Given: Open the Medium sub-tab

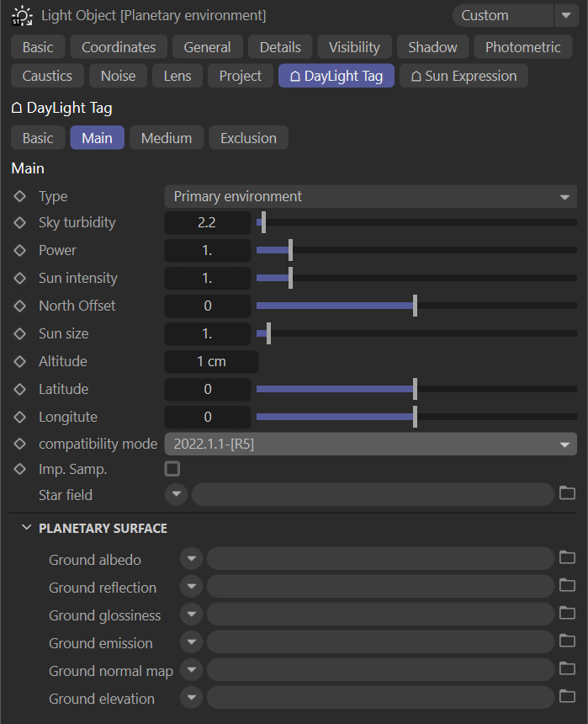Looking at the screenshot, I should pos(167,138).
